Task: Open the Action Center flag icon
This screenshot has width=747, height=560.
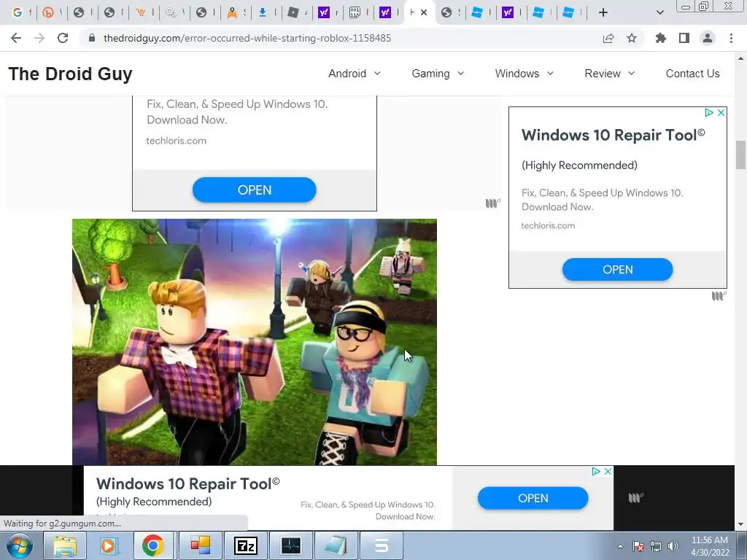Action: [x=638, y=546]
